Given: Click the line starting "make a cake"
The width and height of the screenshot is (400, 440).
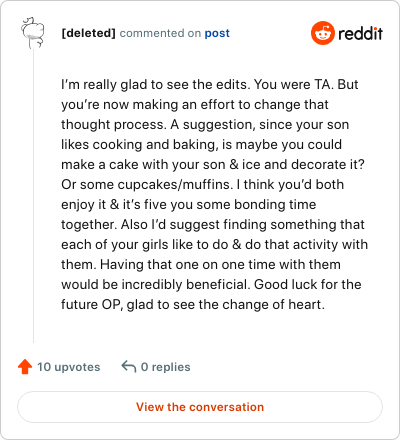Looking at the screenshot, I should coord(213,164).
